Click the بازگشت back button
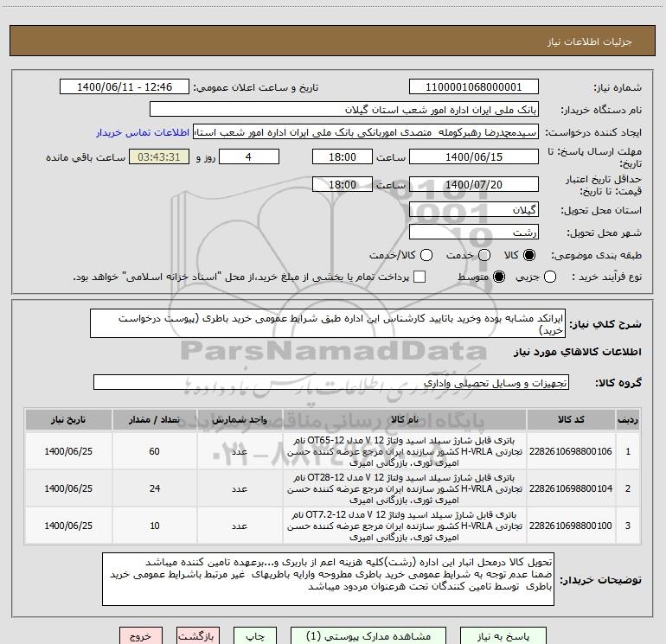 pos(197,636)
